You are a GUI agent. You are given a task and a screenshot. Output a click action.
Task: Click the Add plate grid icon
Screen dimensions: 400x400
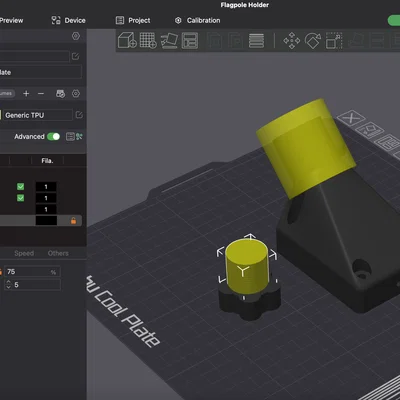(x=148, y=40)
